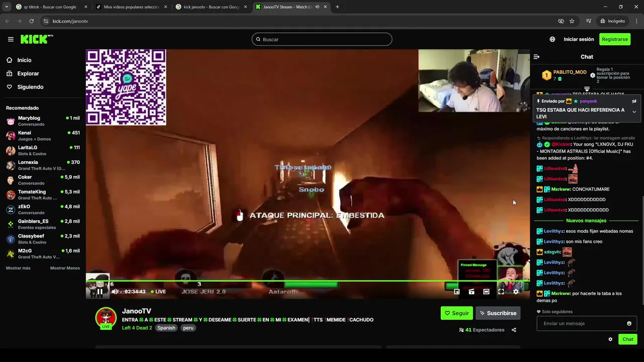
Task: Reload the page
Action: coord(31,21)
